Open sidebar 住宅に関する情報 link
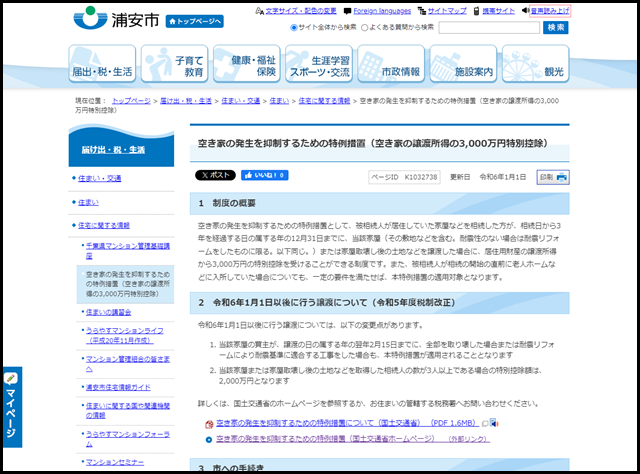Viewport: 640px width, 474px height. click(104, 225)
